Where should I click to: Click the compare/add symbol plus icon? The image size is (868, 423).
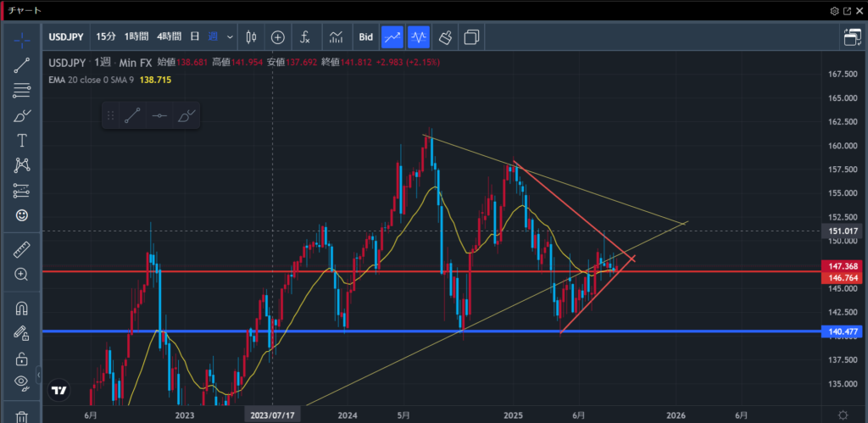(278, 37)
